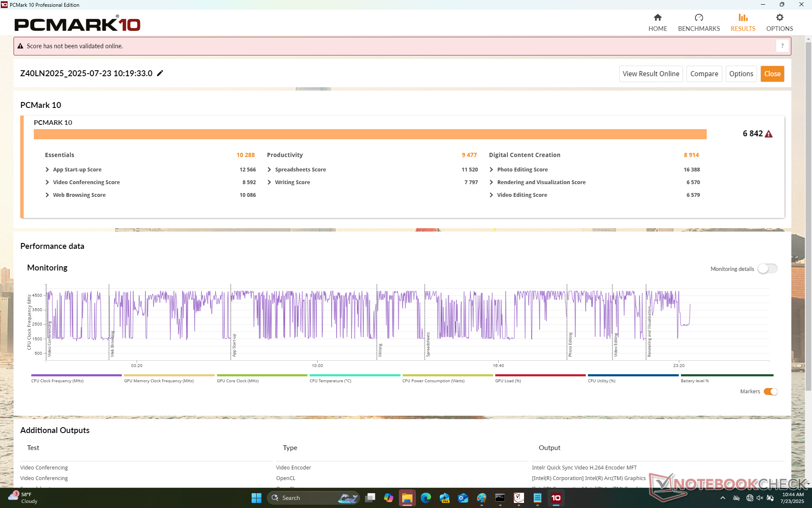
Task: Click the View Result Online button
Action: point(650,74)
